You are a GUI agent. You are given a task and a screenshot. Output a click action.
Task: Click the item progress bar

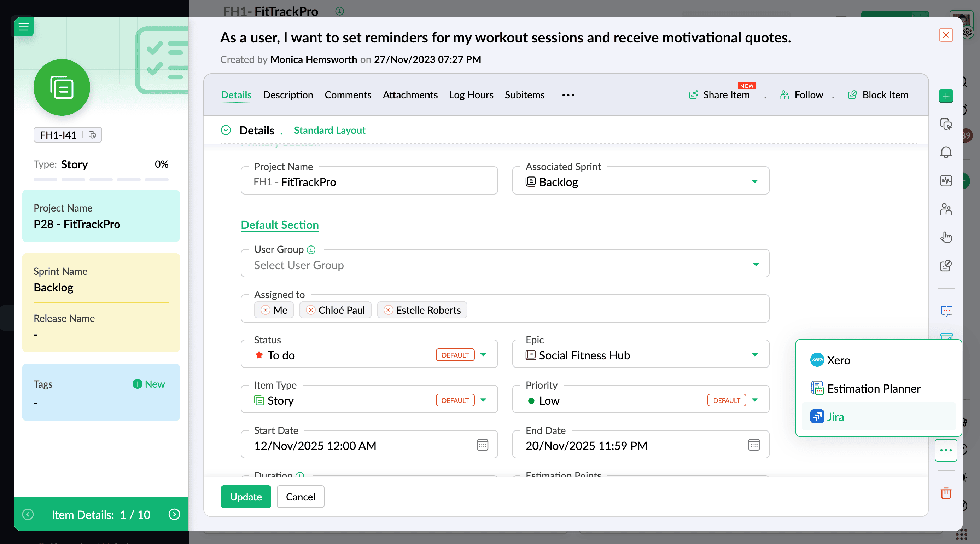101,180
